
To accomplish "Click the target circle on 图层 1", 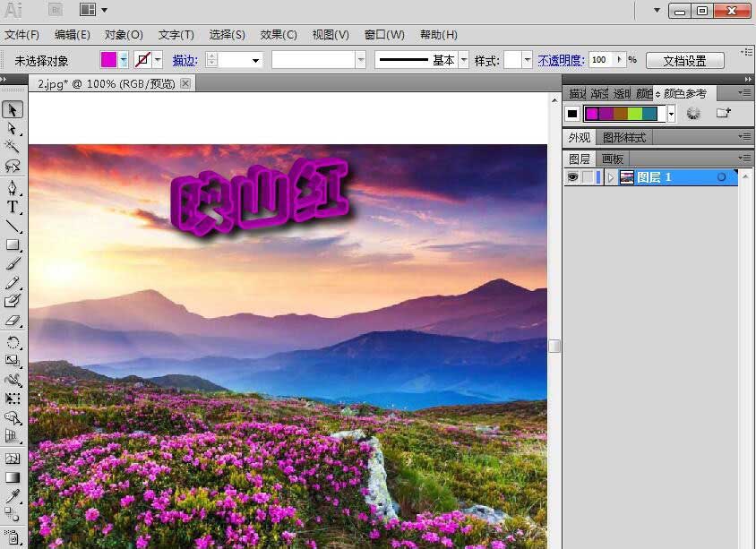I will [721, 177].
